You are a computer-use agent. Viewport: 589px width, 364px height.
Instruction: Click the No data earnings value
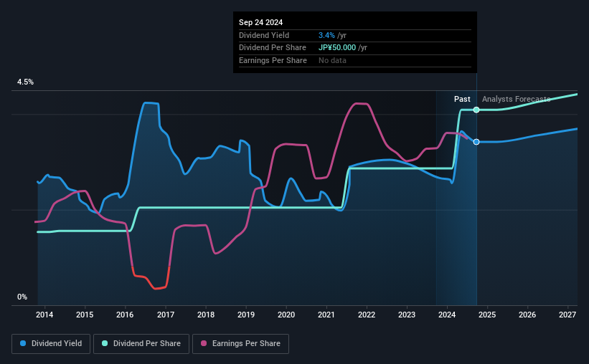click(x=332, y=60)
